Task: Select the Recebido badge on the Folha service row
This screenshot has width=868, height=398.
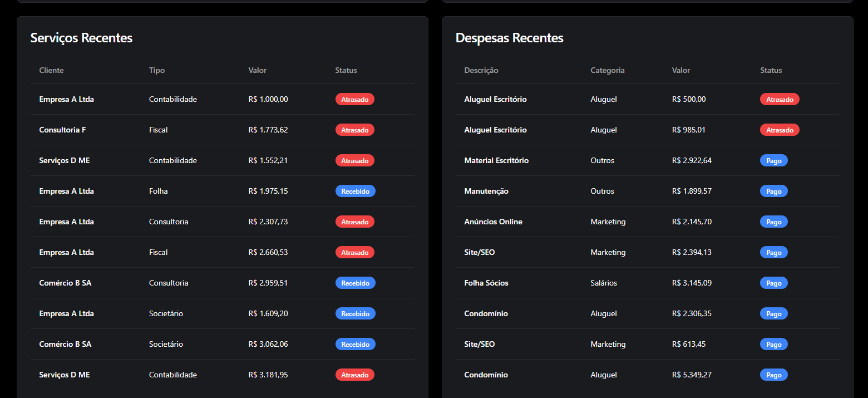Action: [355, 191]
